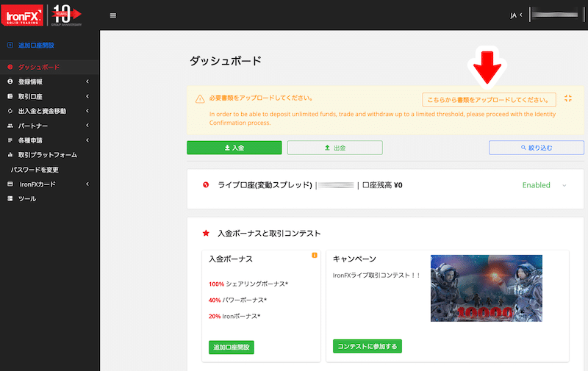Image resolution: width=588 pixels, height=371 pixels.
Task: Click the 取引プラットフォーム chart icon
Action: 10,155
